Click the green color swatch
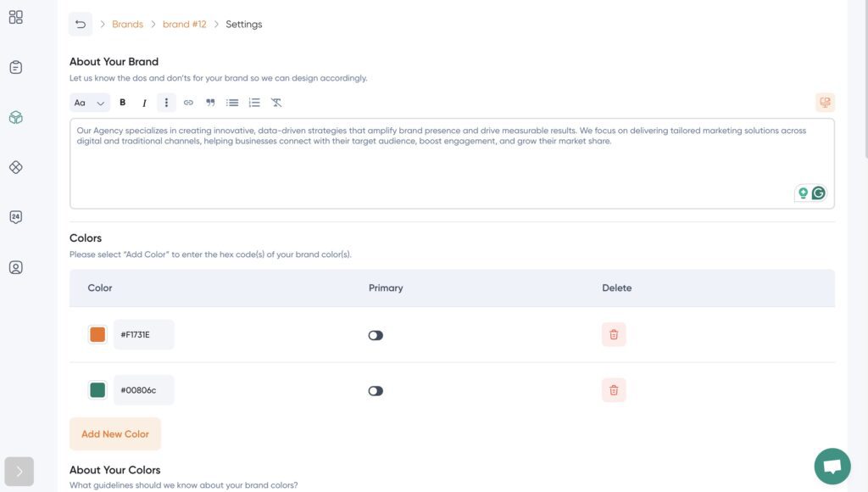The image size is (868, 492). pyautogui.click(x=97, y=390)
